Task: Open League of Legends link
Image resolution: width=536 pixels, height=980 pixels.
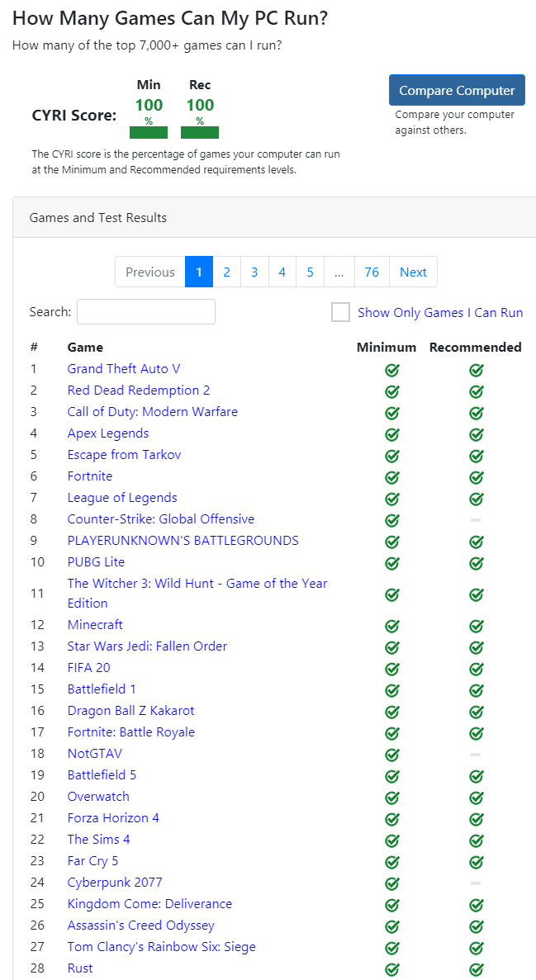Action: click(x=122, y=498)
